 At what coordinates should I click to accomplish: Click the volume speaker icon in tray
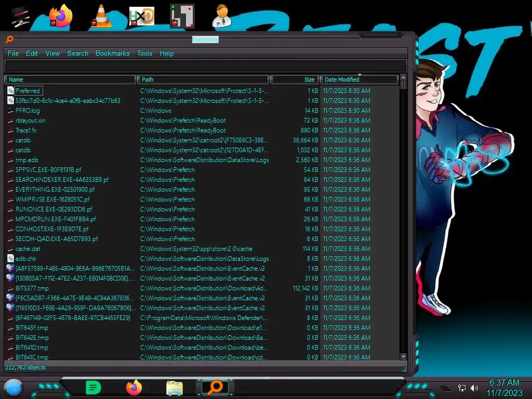pyautogui.click(x=474, y=388)
